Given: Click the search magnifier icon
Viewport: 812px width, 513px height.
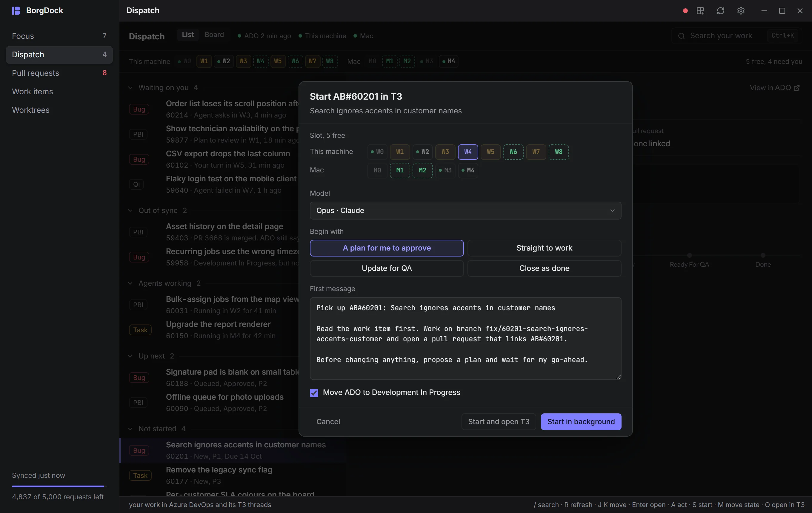Looking at the screenshot, I should point(681,36).
